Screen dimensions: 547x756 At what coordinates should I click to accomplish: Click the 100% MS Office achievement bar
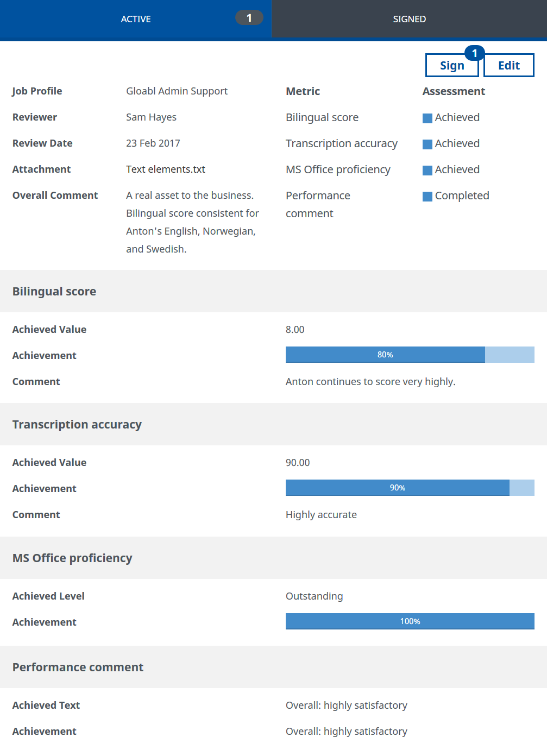point(410,621)
